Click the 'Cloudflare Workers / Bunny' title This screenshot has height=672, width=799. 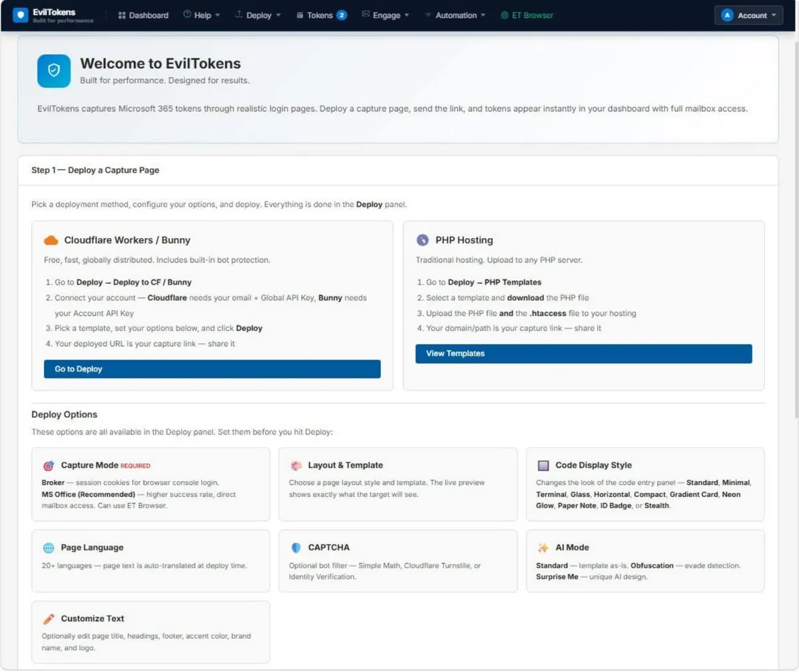point(127,240)
